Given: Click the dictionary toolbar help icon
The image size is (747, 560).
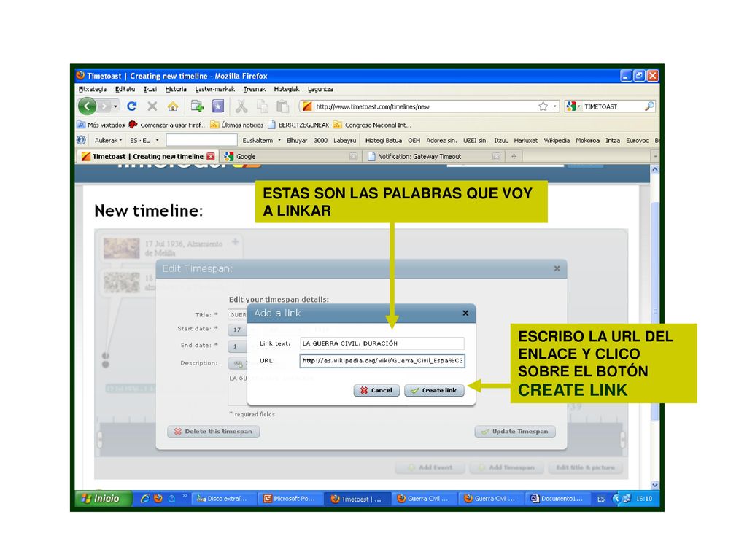Looking at the screenshot, I should [82, 140].
